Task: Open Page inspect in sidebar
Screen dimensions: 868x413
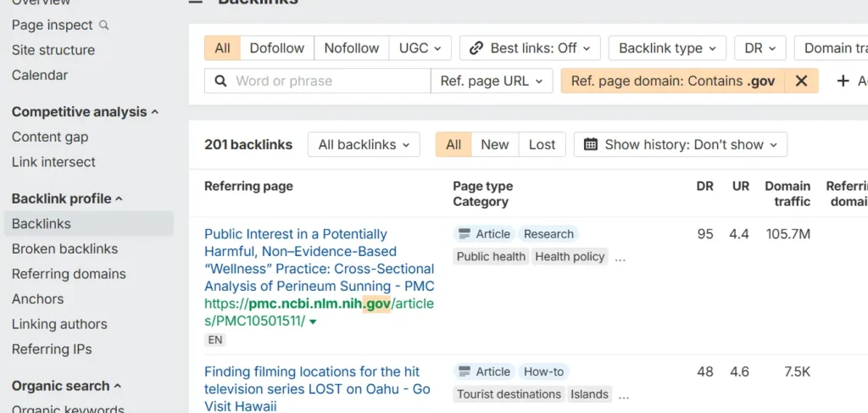Action: (52, 25)
